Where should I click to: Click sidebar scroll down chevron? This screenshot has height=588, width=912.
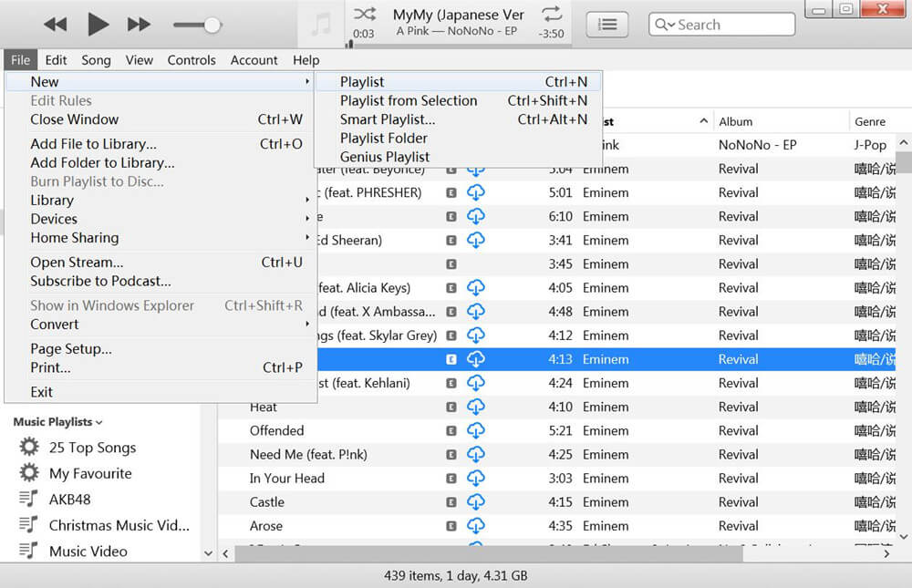click(x=208, y=553)
